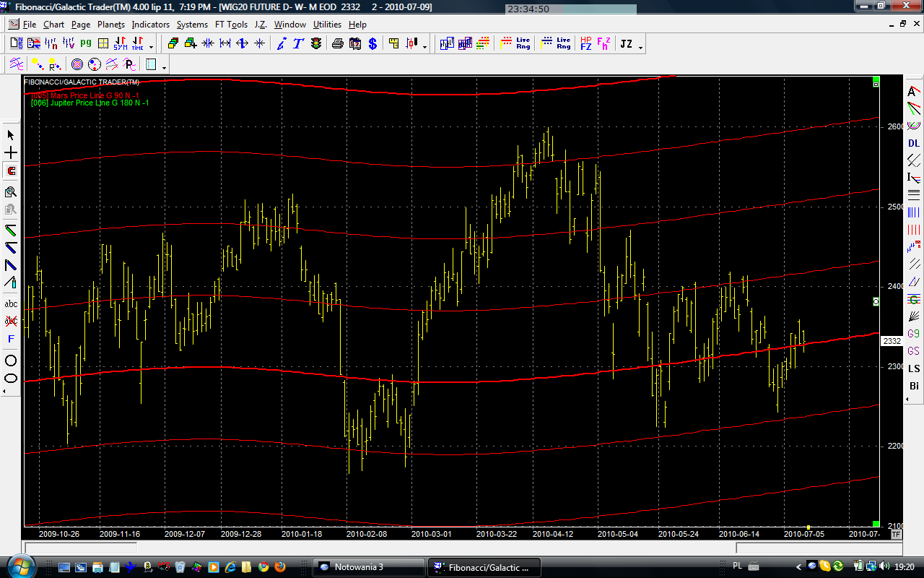Toggle the red C tool in left sidebar

coord(11,171)
